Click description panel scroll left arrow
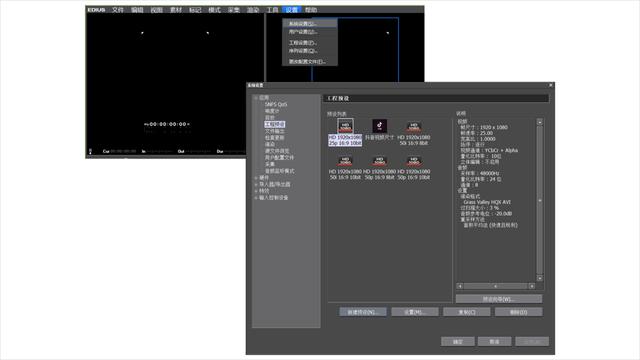Image resolution: width=640 pixels, height=360 pixels. point(460,286)
